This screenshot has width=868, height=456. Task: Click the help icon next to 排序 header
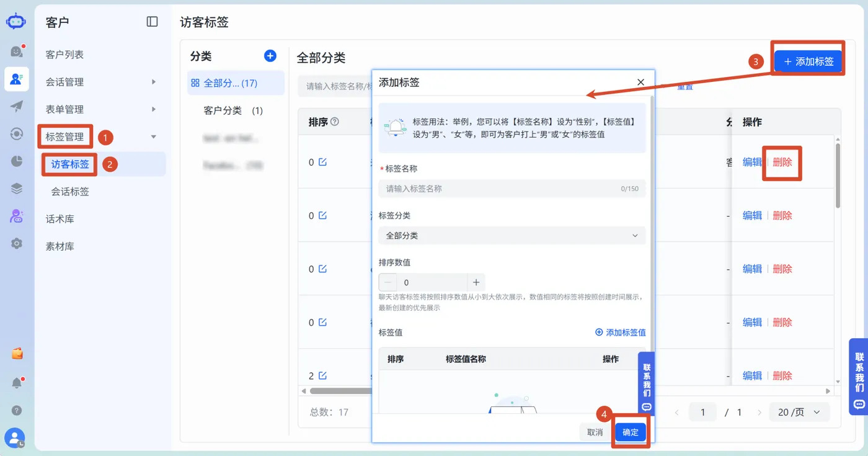(335, 122)
